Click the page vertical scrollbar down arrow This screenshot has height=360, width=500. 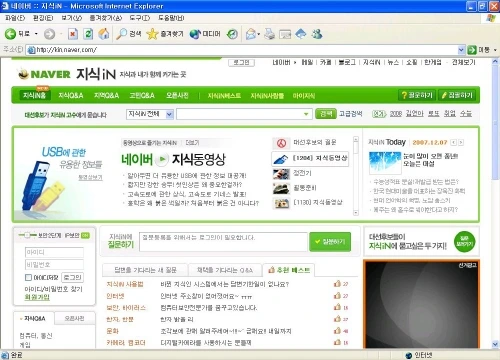click(x=495, y=344)
